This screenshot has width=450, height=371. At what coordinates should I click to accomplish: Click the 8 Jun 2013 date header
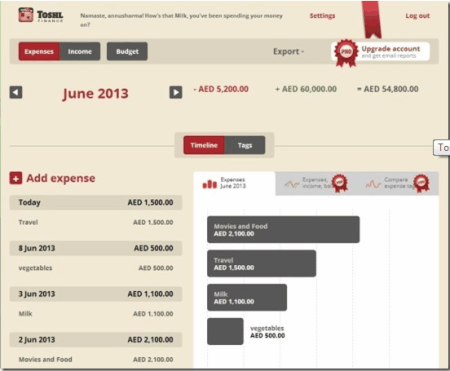96,248
